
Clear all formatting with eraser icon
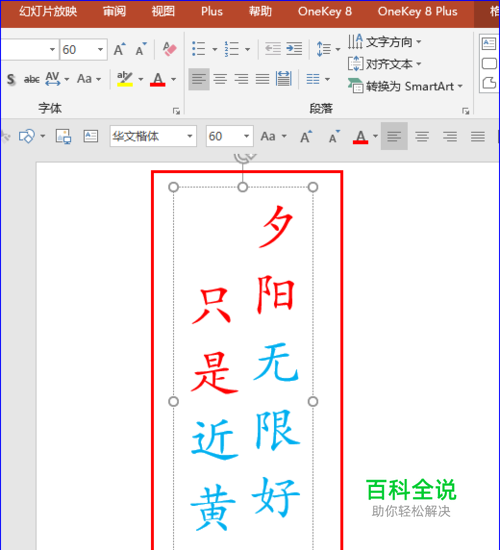(x=169, y=49)
